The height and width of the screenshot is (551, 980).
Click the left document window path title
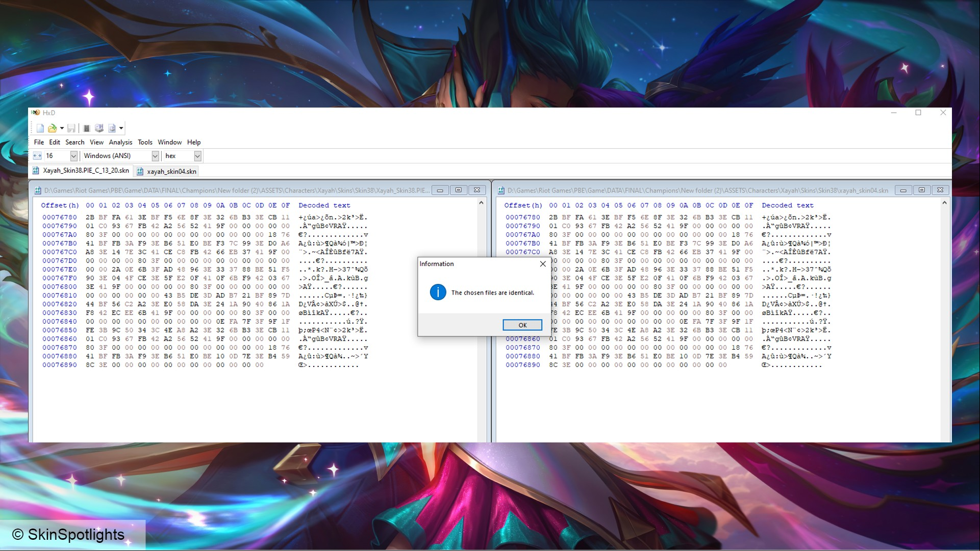(x=237, y=191)
